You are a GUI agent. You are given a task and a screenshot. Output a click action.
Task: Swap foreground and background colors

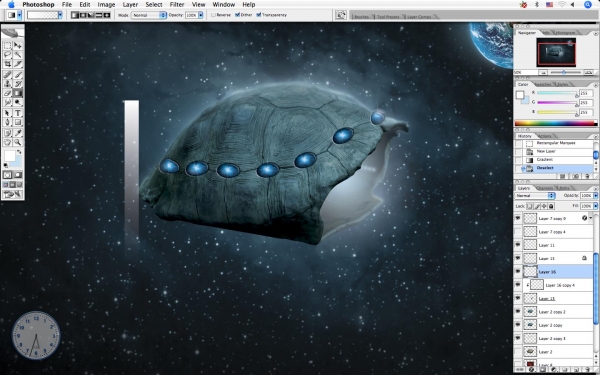coord(19,152)
